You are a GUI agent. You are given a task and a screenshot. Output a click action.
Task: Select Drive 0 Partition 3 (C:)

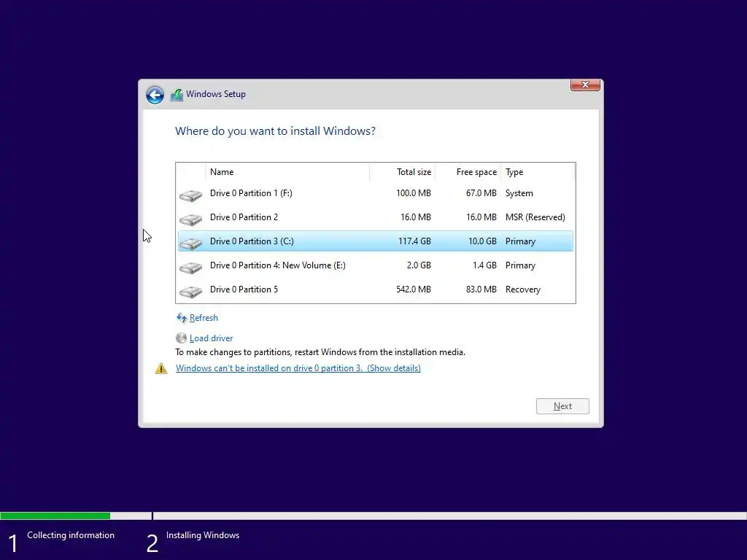[x=376, y=241]
